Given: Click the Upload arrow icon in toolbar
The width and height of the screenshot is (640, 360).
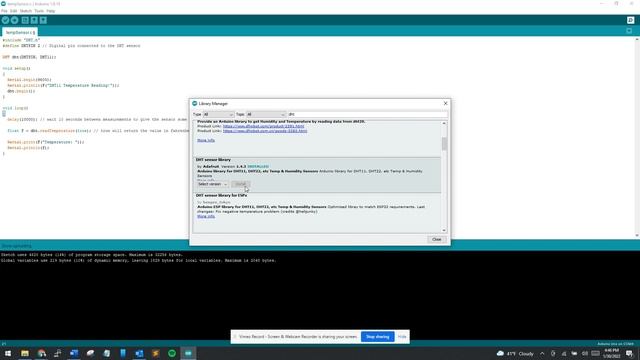Looking at the screenshot, I should click(x=14, y=20).
